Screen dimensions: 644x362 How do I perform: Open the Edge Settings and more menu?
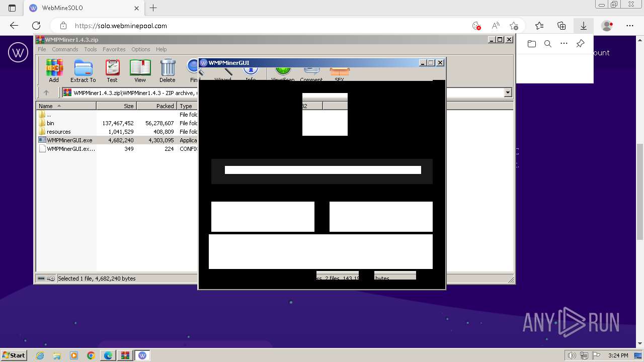[x=630, y=26]
